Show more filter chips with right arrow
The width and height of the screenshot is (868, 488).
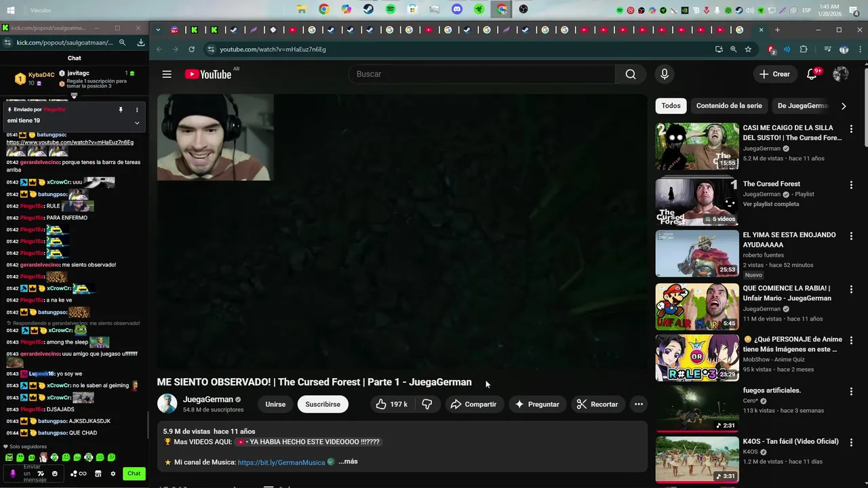click(x=844, y=106)
